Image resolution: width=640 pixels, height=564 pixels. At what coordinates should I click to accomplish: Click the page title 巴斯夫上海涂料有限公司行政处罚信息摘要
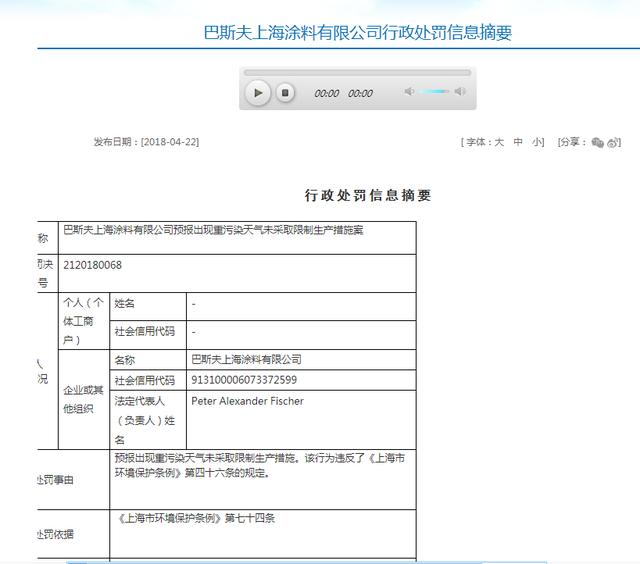[358, 33]
